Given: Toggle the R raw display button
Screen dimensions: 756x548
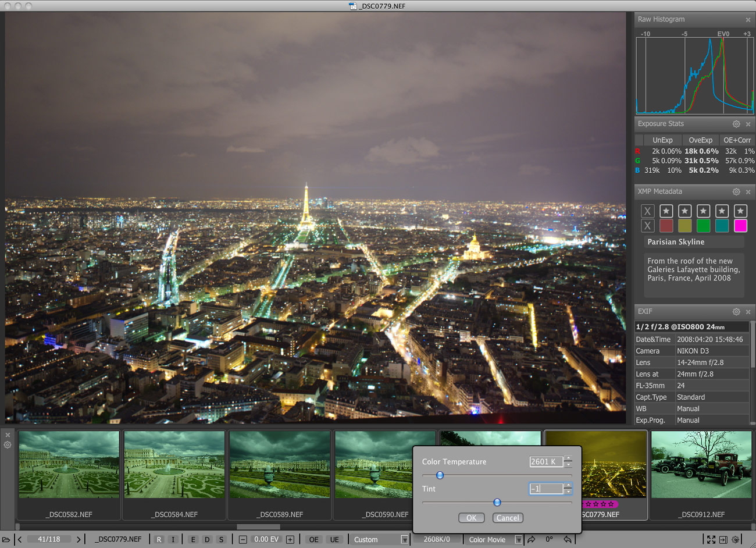Looking at the screenshot, I should (x=159, y=540).
